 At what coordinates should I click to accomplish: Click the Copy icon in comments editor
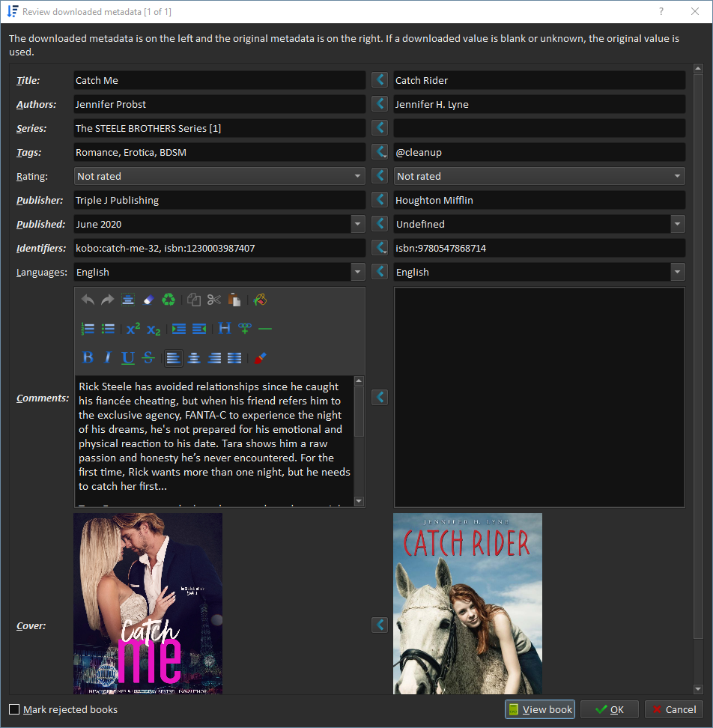pyautogui.click(x=193, y=300)
